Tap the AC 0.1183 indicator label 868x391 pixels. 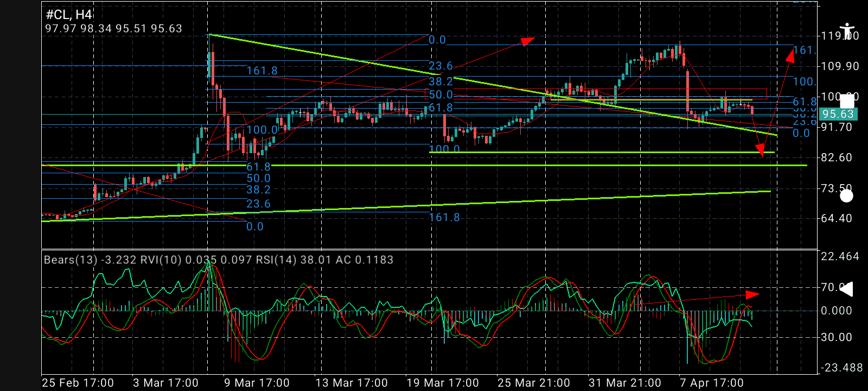(365, 260)
